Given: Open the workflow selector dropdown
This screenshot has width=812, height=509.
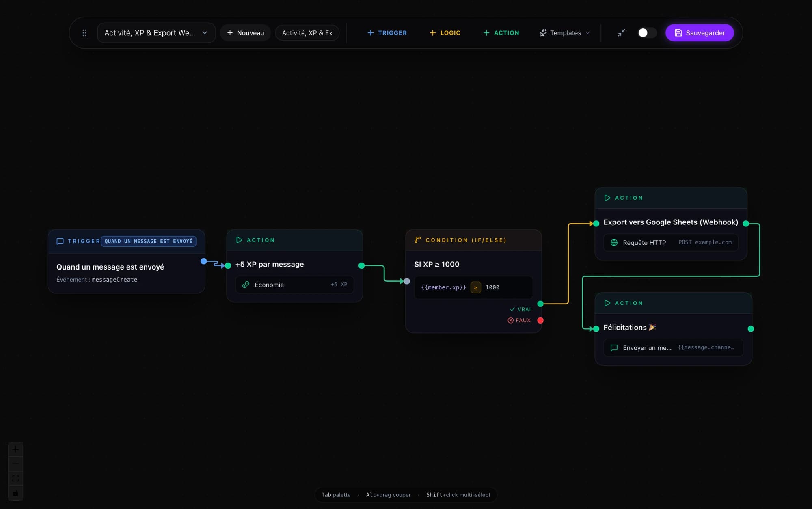Looking at the screenshot, I should [156, 33].
